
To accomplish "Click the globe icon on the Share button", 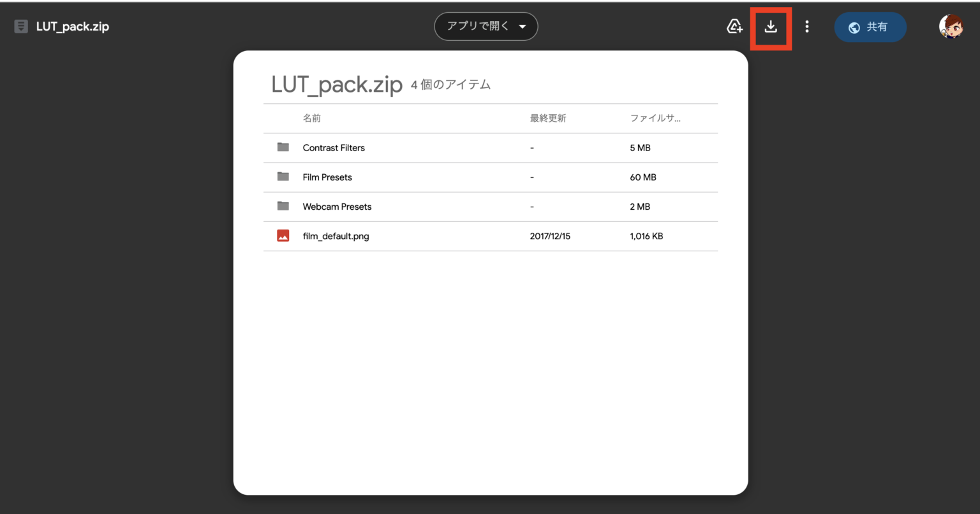I will tap(853, 27).
